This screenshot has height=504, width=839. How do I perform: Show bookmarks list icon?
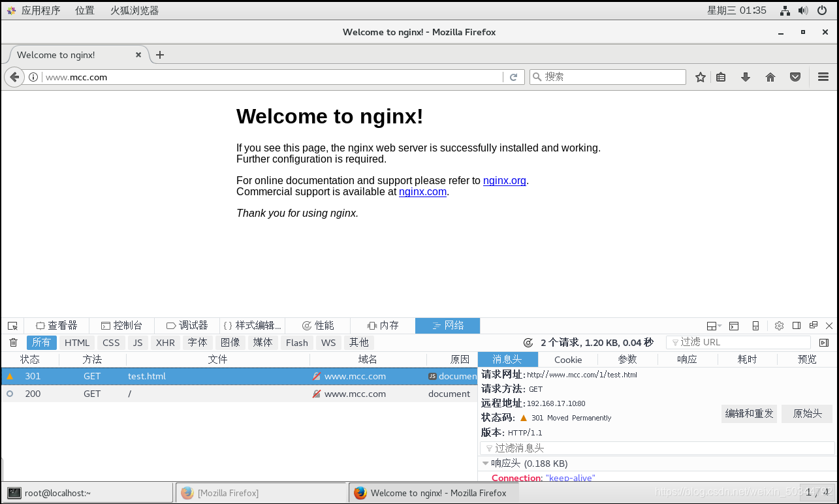coord(721,77)
